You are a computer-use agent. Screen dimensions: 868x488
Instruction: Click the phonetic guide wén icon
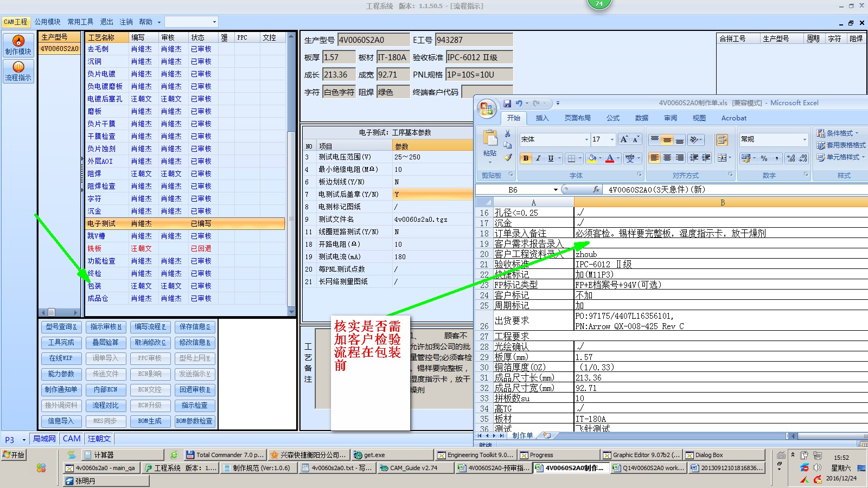pos(629,158)
